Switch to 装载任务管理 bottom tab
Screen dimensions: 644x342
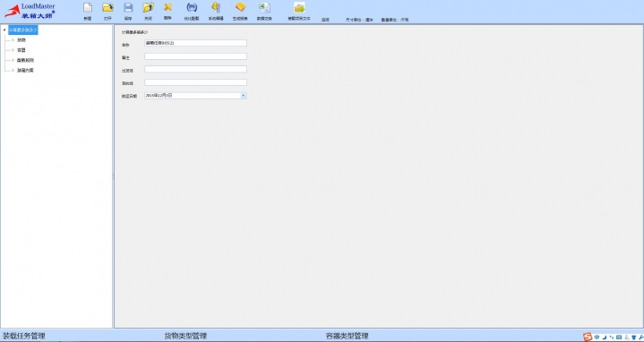(24, 336)
